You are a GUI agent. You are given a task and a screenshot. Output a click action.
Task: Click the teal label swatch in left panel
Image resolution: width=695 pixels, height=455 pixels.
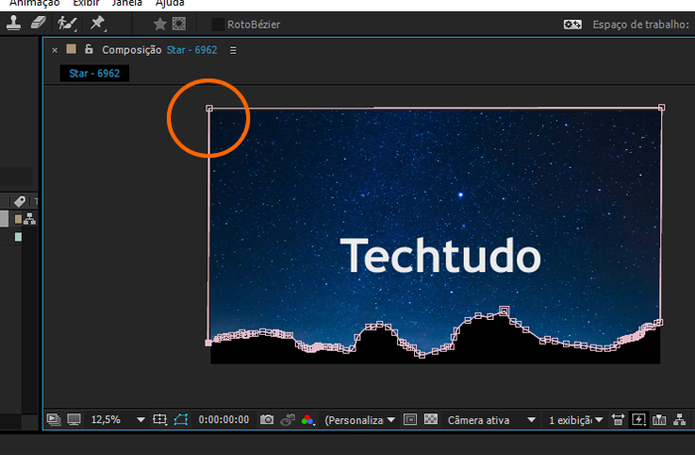18,237
